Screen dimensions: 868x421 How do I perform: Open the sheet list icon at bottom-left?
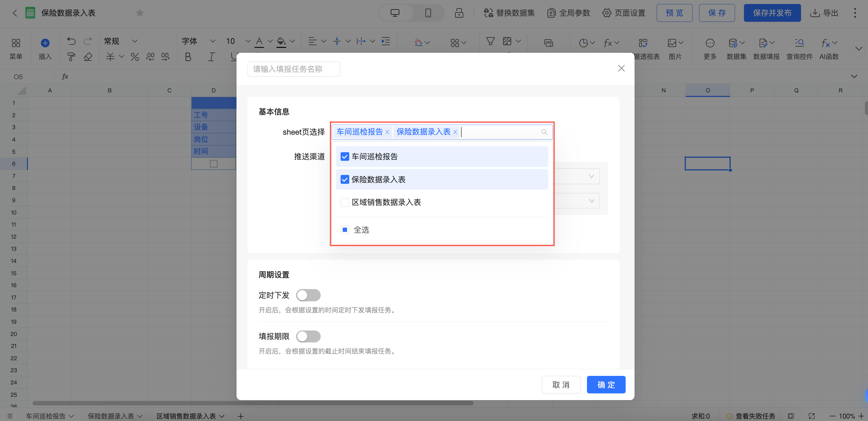10,416
